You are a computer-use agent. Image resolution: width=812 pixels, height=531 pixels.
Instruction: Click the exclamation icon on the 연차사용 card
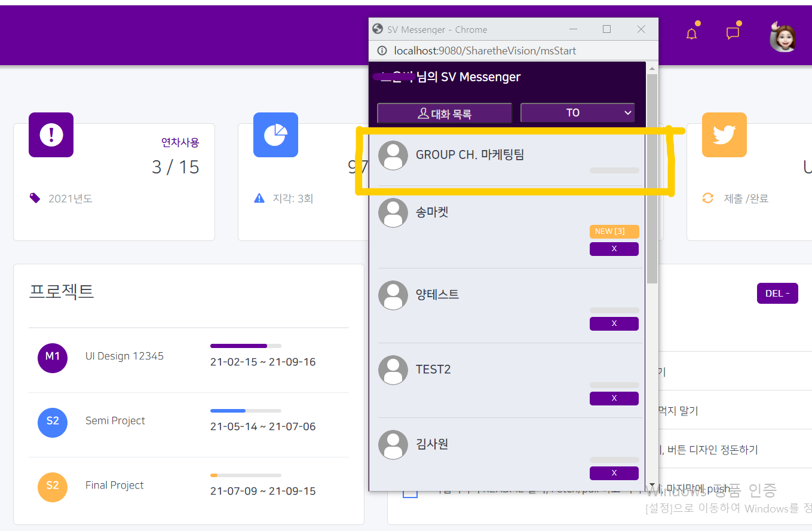click(x=51, y=135)
